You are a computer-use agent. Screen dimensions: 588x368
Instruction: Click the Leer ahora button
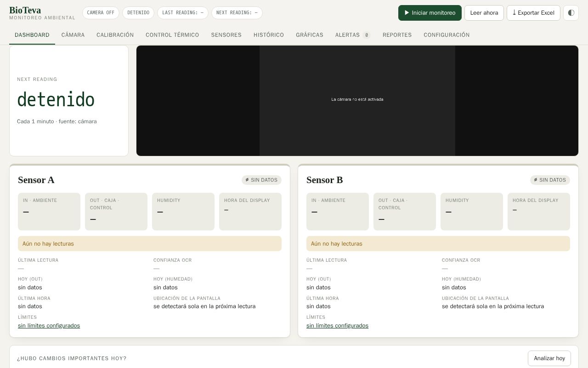484,13
